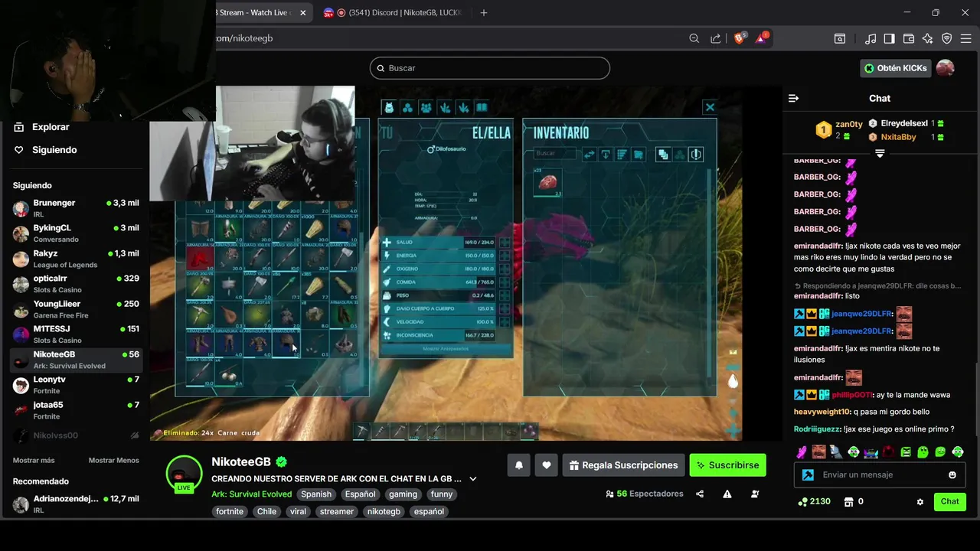
Task: Click the Ark: Survival Evolved category link
Action: click(251, 494)
